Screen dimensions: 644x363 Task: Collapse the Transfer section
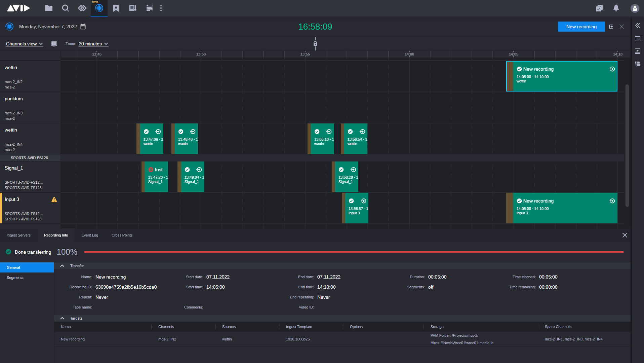tap(62, 266)
